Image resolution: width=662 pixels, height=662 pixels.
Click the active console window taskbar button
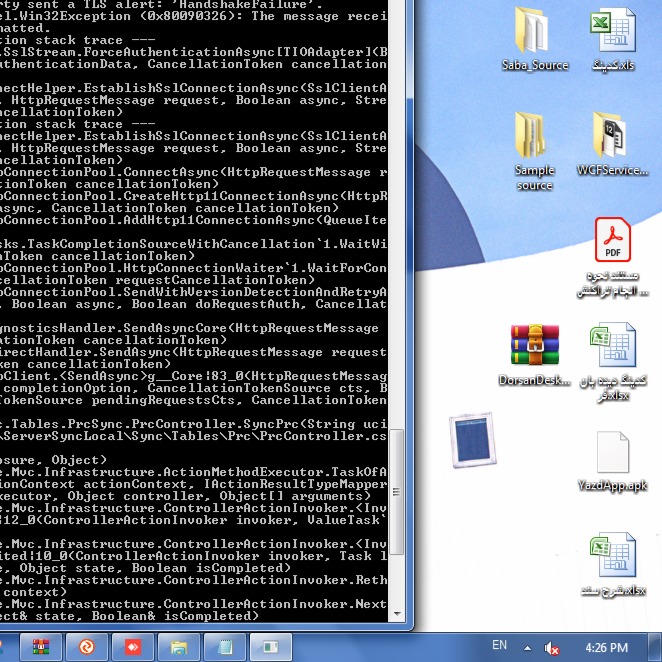coord(273,648)
